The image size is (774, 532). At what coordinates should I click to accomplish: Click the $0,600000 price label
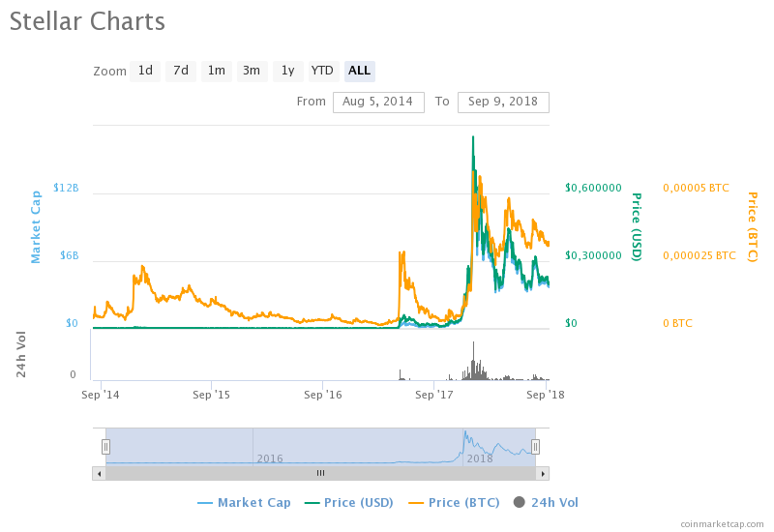pos(593,188)
